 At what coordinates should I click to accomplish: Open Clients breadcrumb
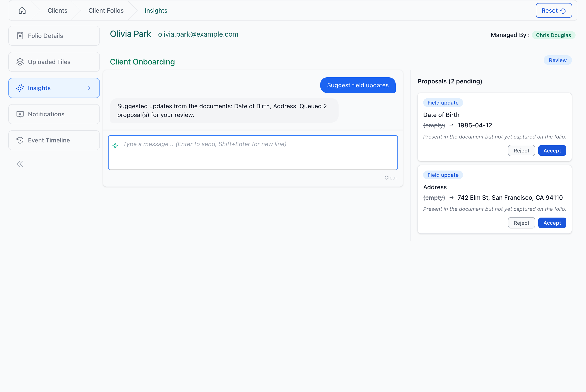point(57,10)
